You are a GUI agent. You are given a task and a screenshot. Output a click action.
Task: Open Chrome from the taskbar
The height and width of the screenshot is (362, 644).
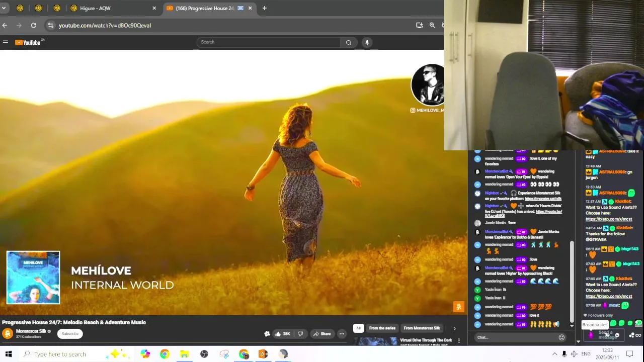coord(165,354)
